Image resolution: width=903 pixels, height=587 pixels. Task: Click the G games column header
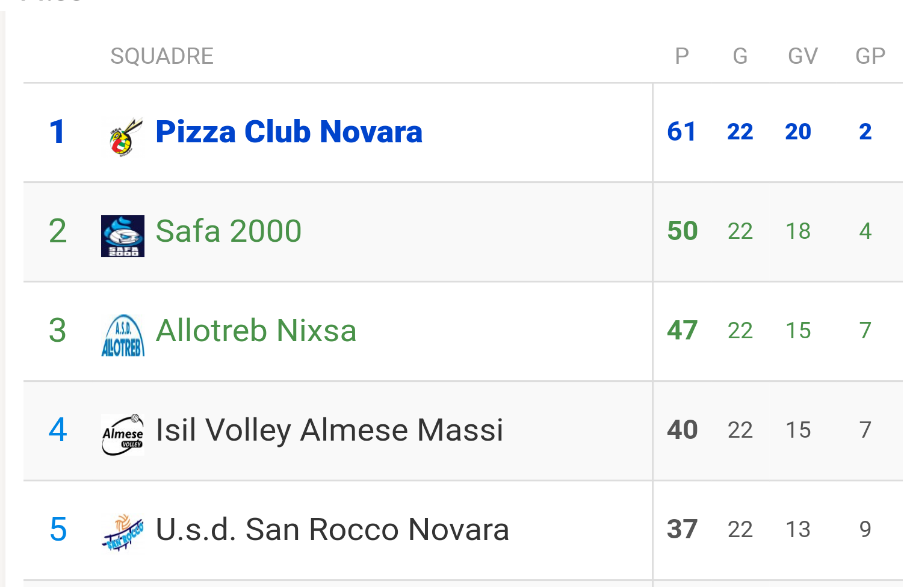point(740,56)
